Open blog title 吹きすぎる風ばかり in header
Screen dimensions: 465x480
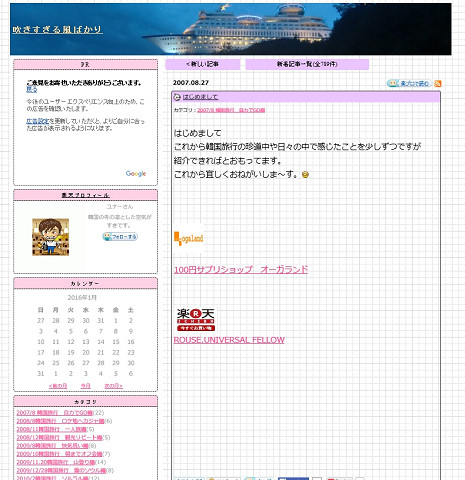57,29
